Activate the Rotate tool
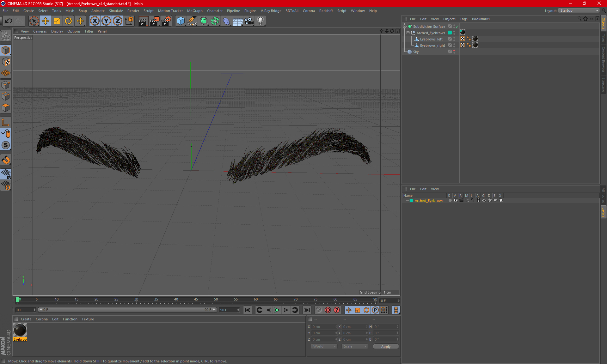The width and height of the screenshot is (607, 364). (68, 21)
